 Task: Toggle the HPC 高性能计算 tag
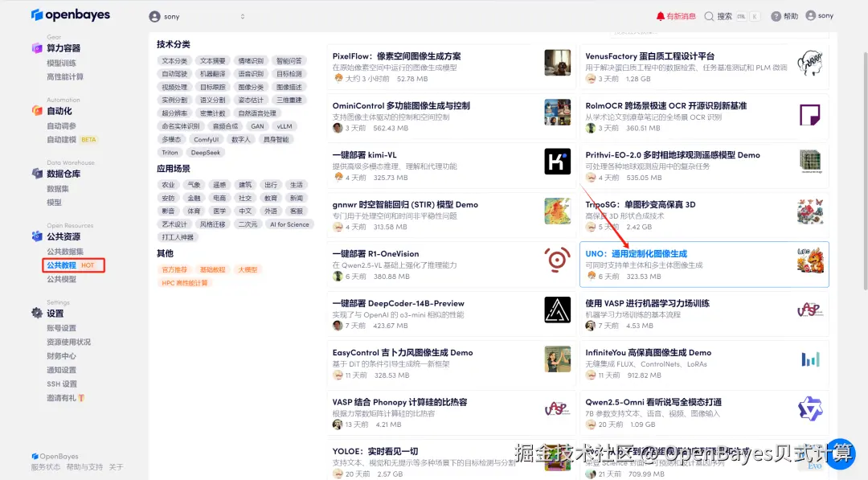pyautogui.click(x=184, y=283)
